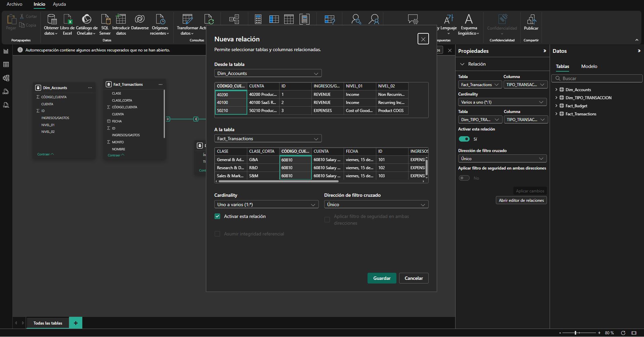Screen dimensions: 644x337
Task: Open Fact_Transactions table dropdown in Propiedades
Action: tap(480, 85)
